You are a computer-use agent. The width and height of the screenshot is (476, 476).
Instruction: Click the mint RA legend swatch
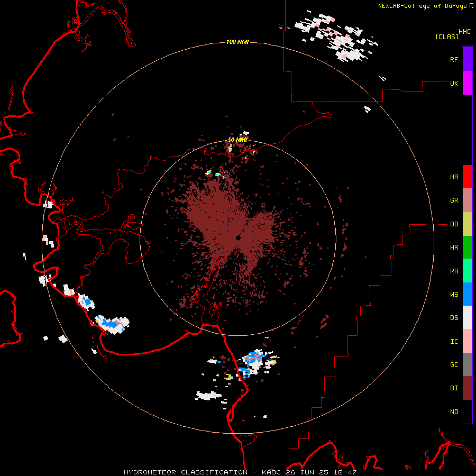tap(467, 271)
